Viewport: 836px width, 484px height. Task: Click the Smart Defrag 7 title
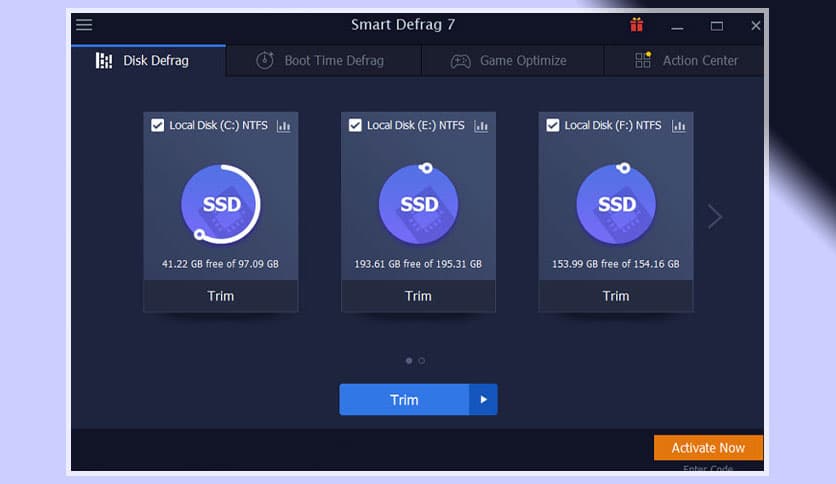pyautogui.click(x=403, y=25)
